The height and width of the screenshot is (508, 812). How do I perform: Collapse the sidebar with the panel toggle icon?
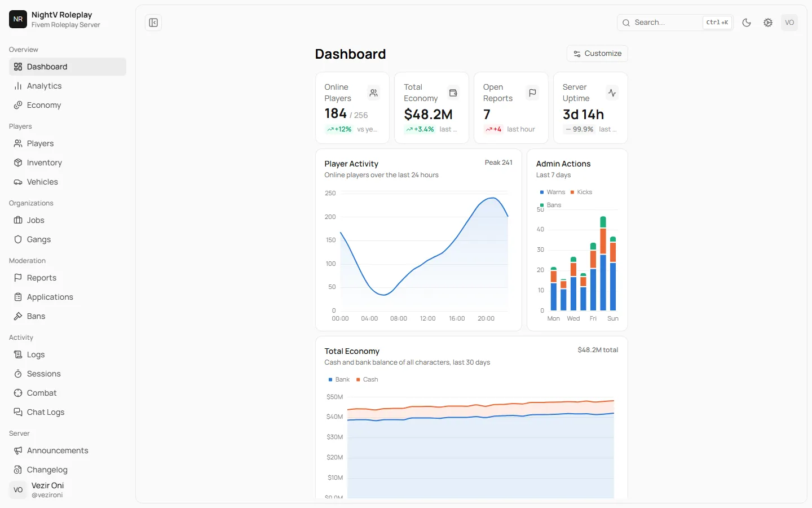pyautogui.click(x=153, y=23)
